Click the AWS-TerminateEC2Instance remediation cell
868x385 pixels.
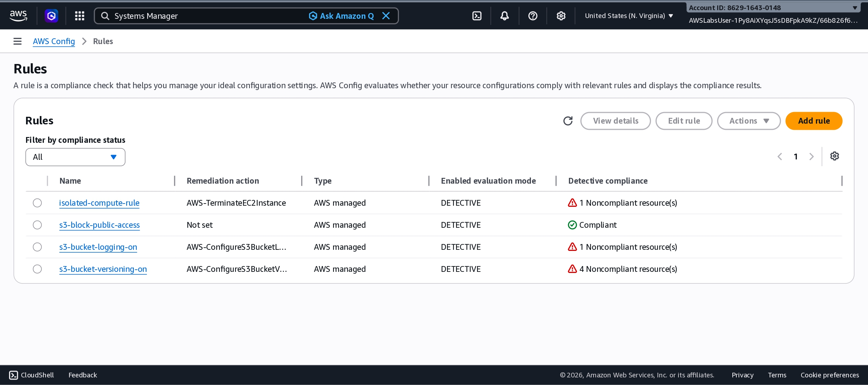click(x=236, y=203)
